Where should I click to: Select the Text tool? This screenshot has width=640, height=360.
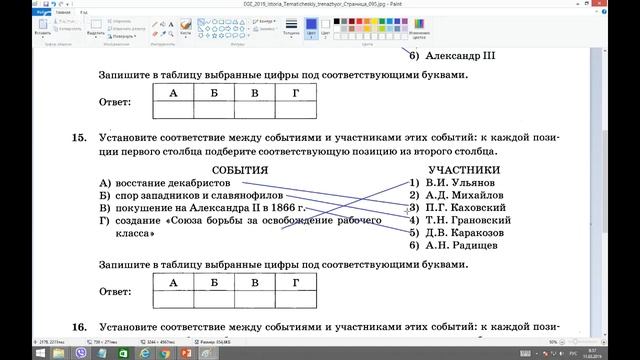click(171, 24)
